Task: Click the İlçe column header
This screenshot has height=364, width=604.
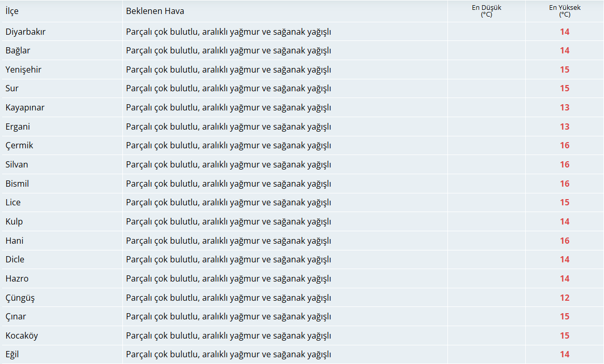Action: coord(12,11)
